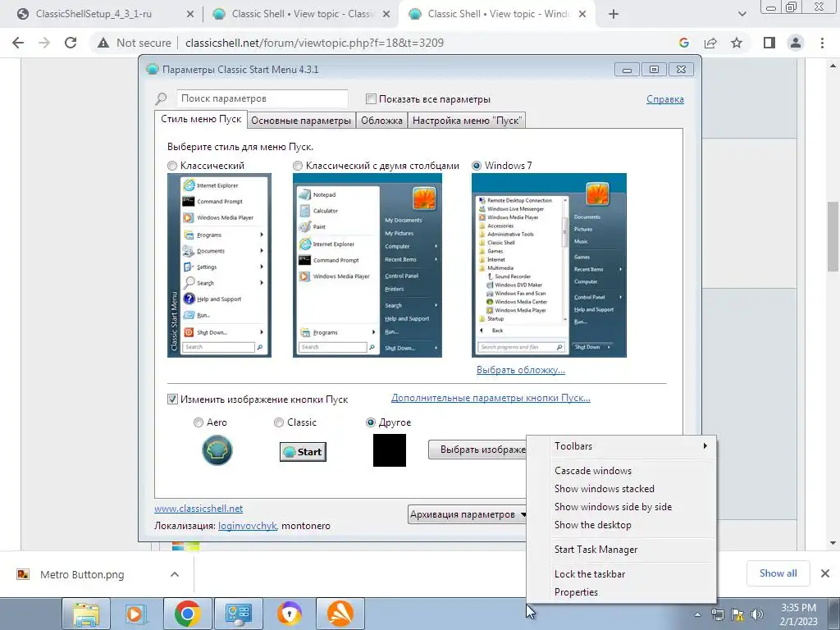The image size is (840, 630).
Task: Click the magnifier icon beside settings search
Action: point(161,99)
